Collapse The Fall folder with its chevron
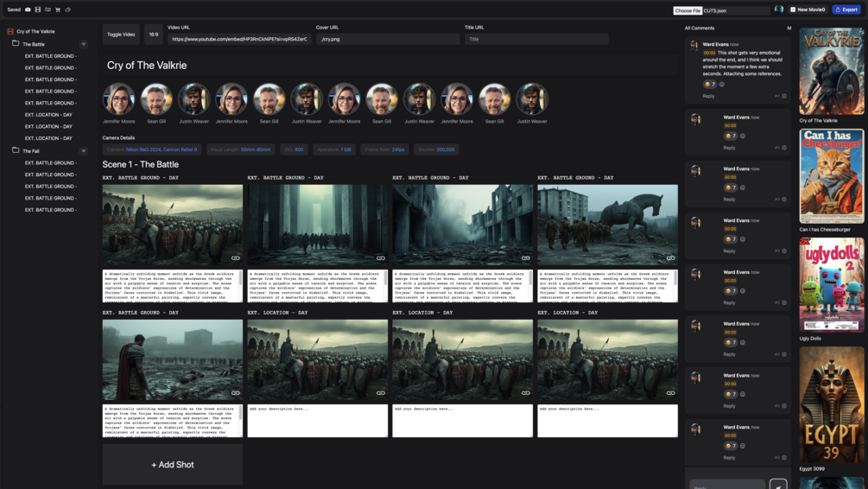This screenshot has width=868, height=489. pyautogui.click(x=84, y=150)
